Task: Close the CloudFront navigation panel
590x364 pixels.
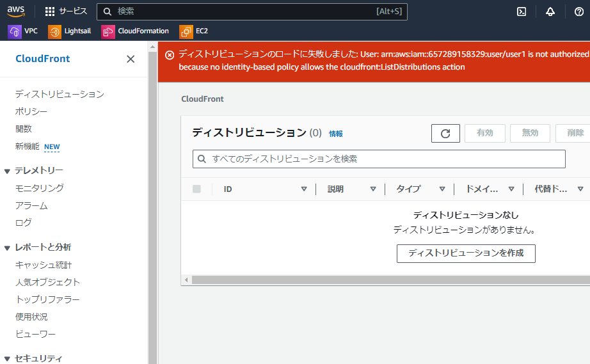Action: [131, 59]
